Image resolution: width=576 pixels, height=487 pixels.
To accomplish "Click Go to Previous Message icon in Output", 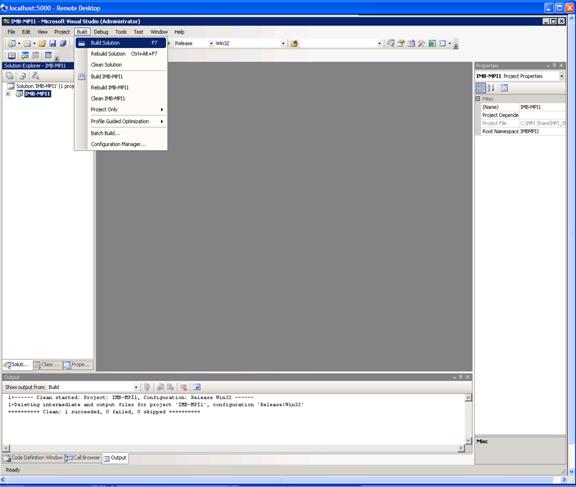I will (161, 387).
